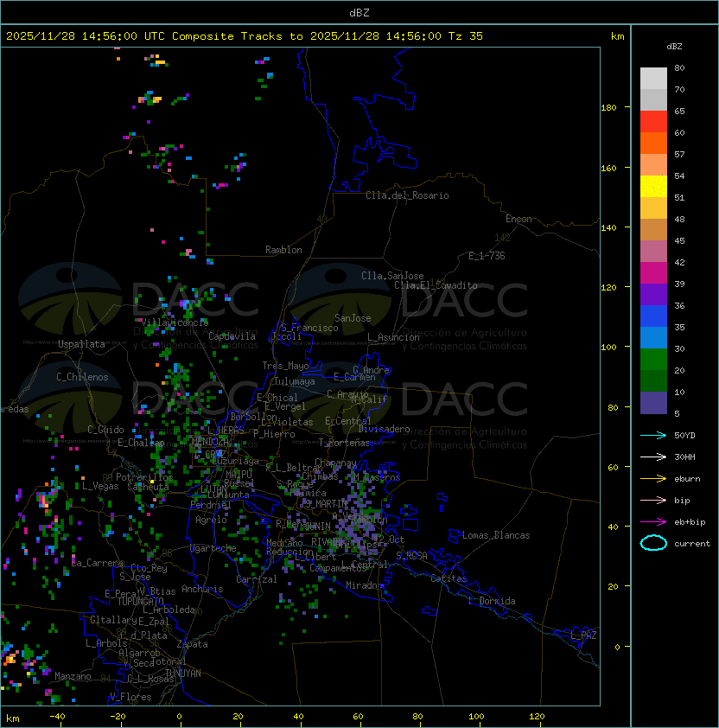This screenshot has height=728, width=719.
Task: Select the dark orange 57-60 dBZ swatch
Action: point(653,143)
